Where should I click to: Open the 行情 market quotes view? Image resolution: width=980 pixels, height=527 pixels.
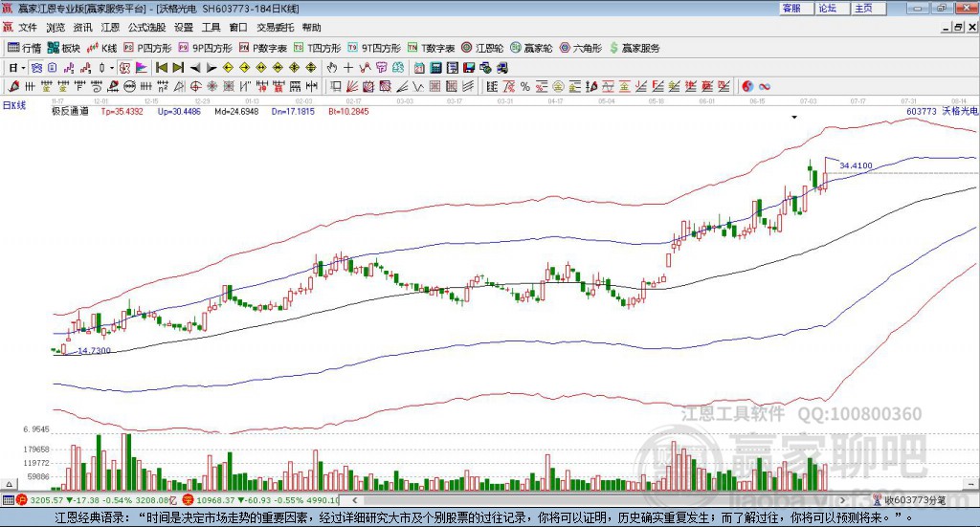(x=24, y=48)
